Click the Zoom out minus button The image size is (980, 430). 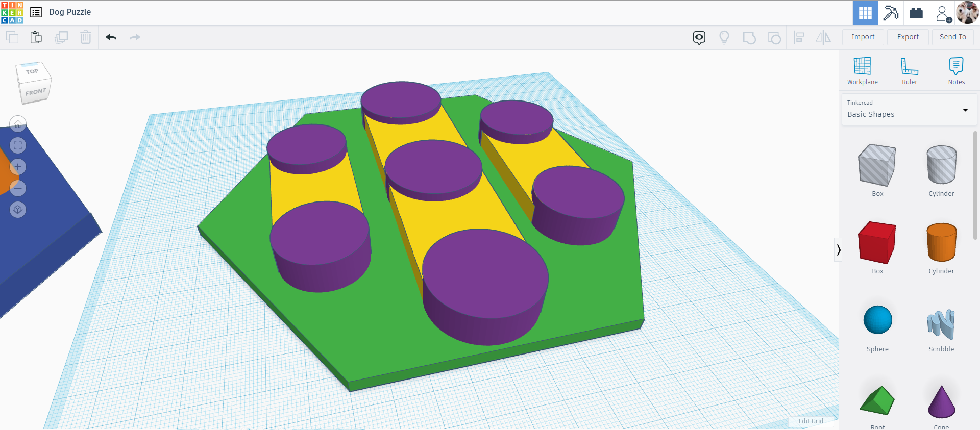(x=18, y=188)
